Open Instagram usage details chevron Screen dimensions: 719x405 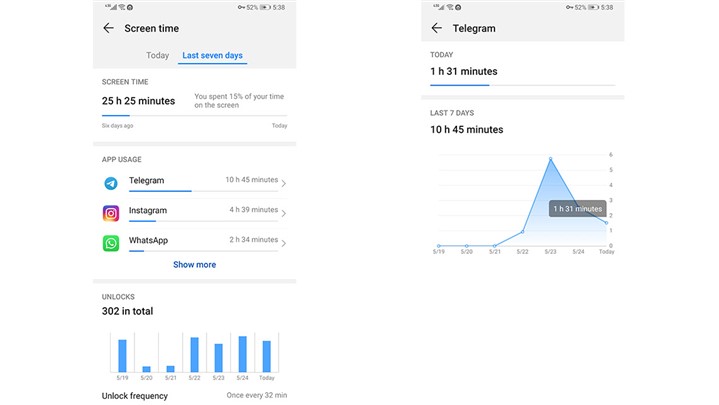click(x=284, y=213)
